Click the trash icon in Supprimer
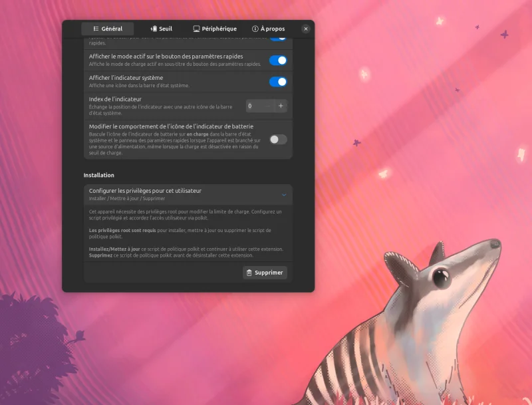The width and height of the screenshot is (532, 405). [249, 273]
